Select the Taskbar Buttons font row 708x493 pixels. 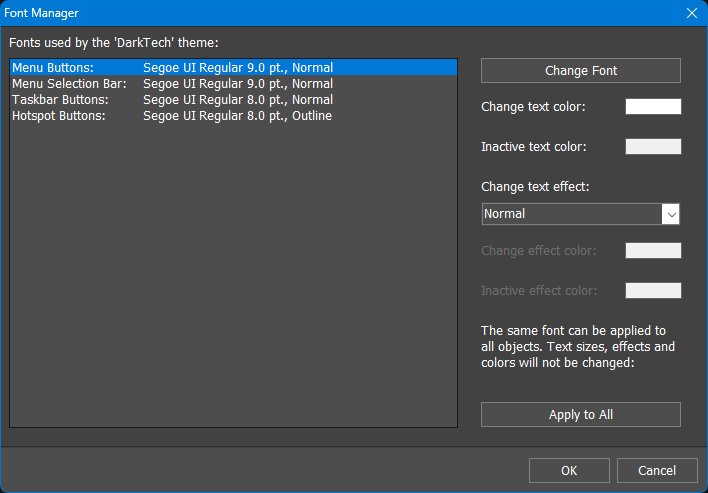coord(233,100)
